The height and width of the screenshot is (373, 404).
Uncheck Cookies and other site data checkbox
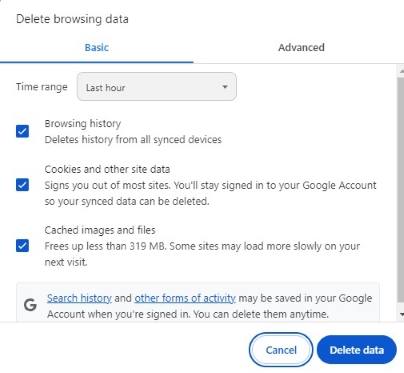(x=22, y=185)
